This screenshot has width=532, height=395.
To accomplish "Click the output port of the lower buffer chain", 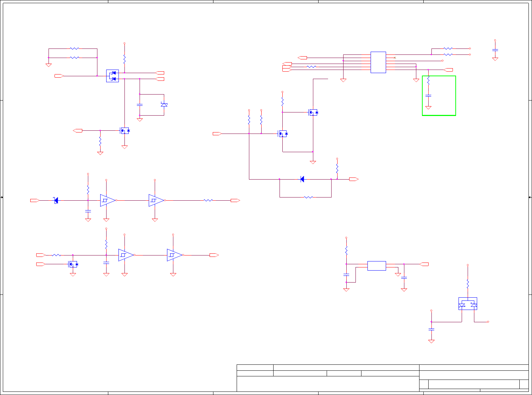I will pos(214,255).
